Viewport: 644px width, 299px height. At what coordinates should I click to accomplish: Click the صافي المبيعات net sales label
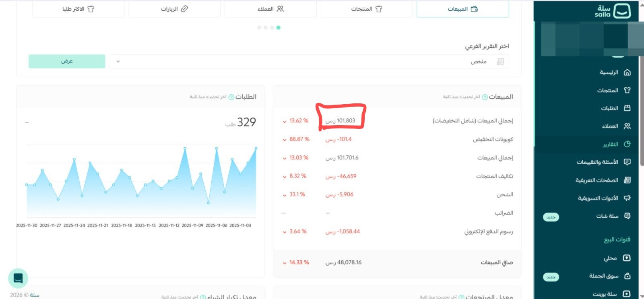tap(497, 262)
